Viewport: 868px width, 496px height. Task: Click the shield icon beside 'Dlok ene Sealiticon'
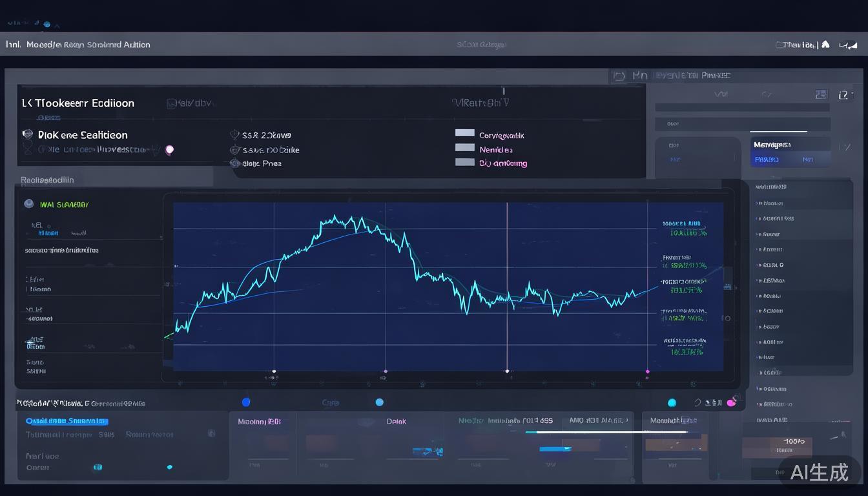click(x=27, y=134)
